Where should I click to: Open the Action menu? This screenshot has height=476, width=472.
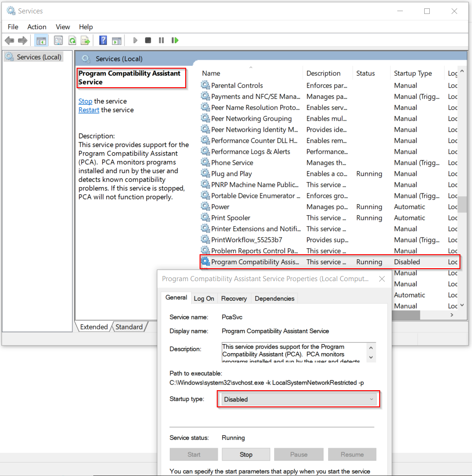tap(37, 27)
